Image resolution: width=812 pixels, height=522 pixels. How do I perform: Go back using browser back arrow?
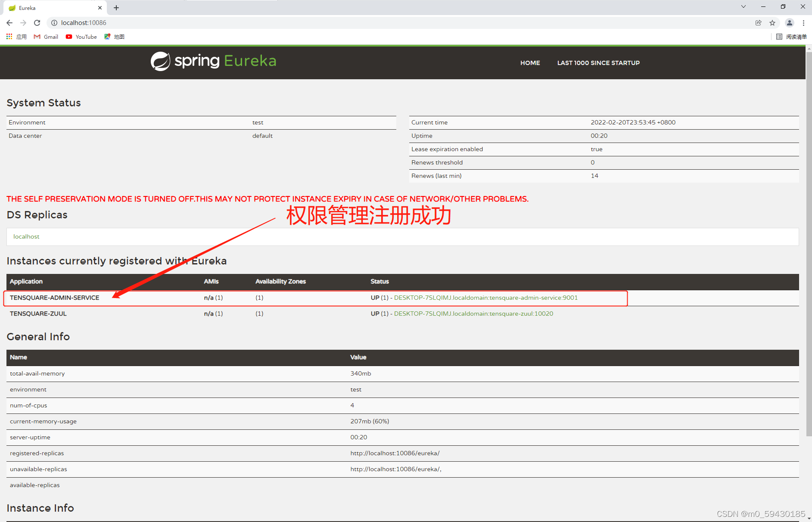pyautogui.click(x=9, y=23)
